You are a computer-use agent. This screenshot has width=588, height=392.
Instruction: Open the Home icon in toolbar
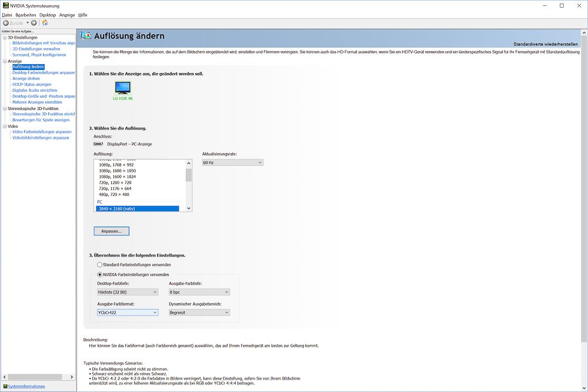coord(45,23)
